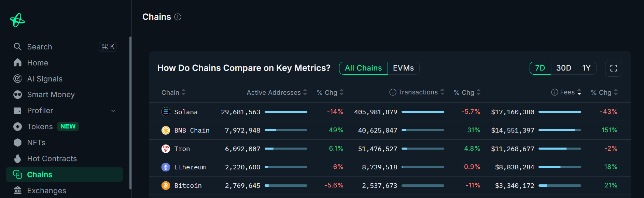Image resolution: width=644 pixels, height=198 pixels.
Task: Expand the Profiler submenu chevron
Action: pyautogui.click(x=113, y=111)
